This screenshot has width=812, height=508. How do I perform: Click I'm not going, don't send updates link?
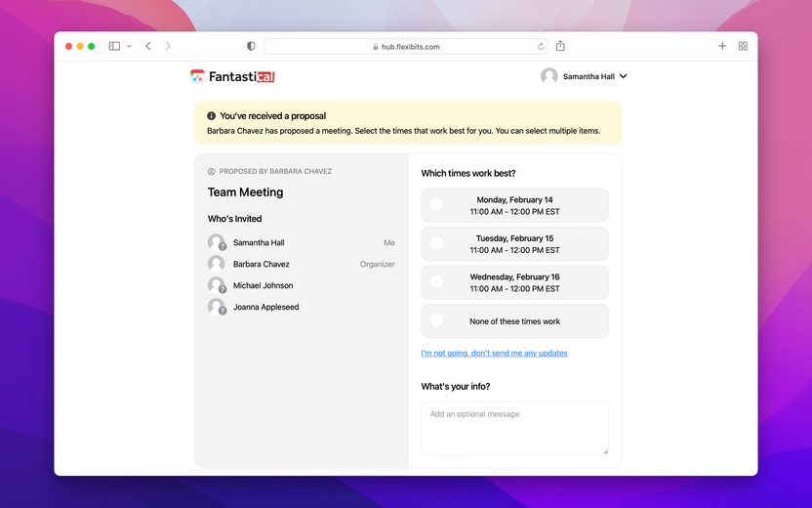[x=494, y=353]
